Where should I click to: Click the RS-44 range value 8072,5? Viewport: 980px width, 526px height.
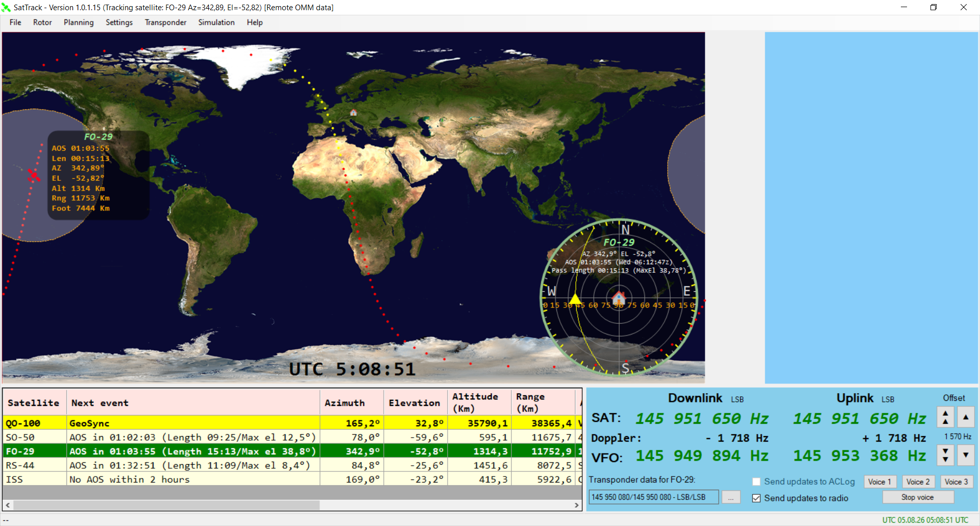point(554,465)
